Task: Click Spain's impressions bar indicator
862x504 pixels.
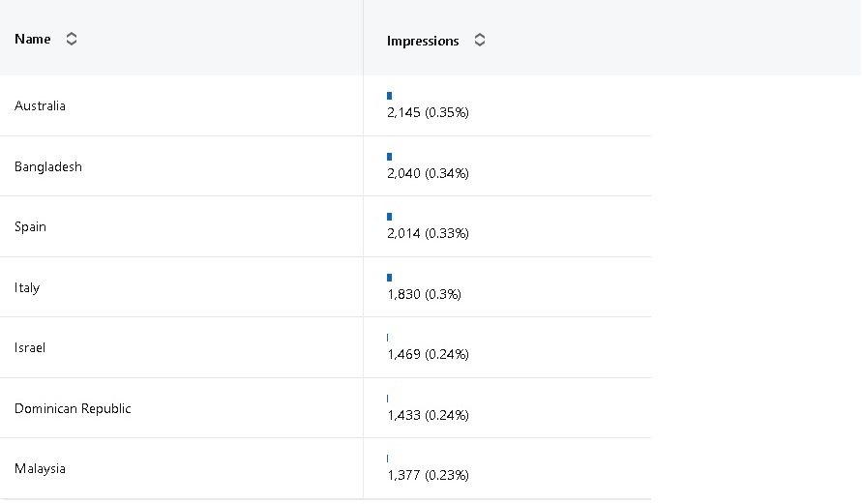Action: (390, 217)
